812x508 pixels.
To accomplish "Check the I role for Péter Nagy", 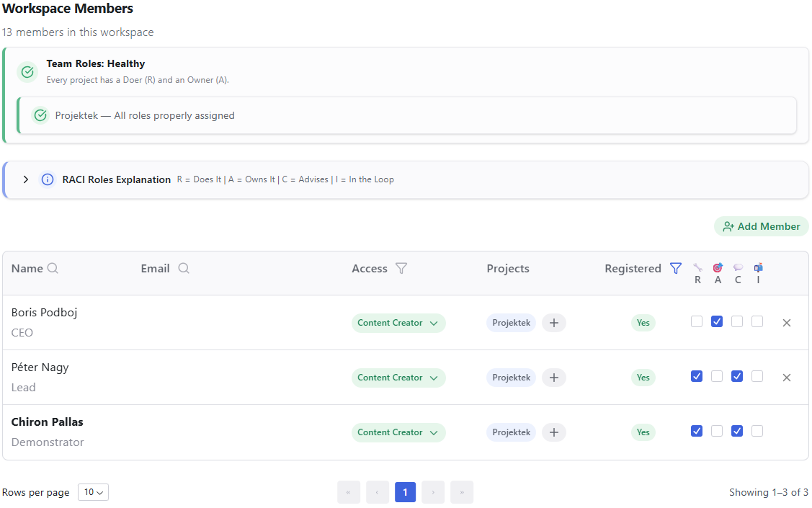I will [757, 376].
